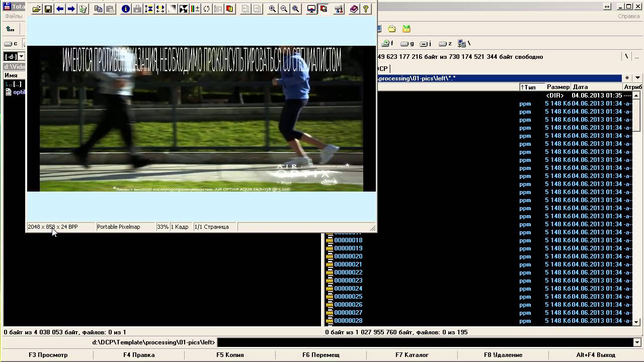Open help with the yellow question mark icon

click(x=366, y=9)
